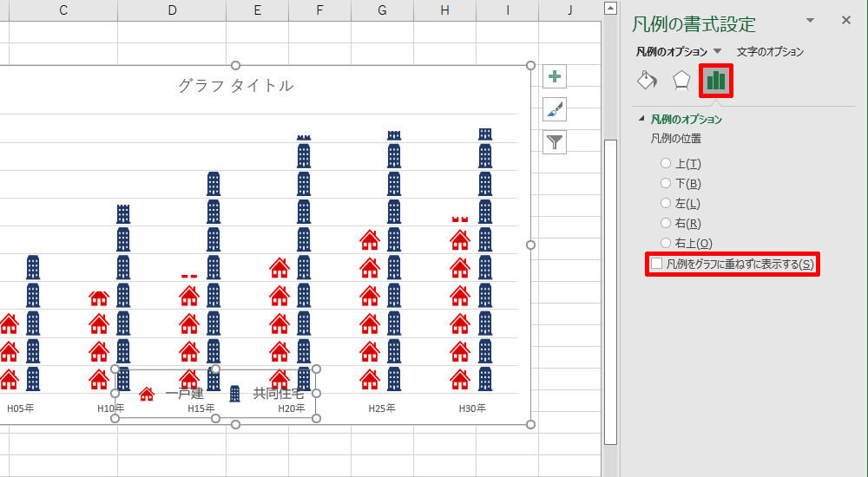868x477 pixels.
Task: Click the red house icon in legend
Action: [147, 394]
